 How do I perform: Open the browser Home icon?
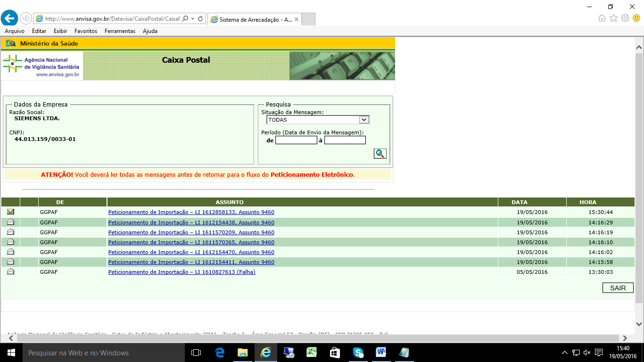[602, 18]
